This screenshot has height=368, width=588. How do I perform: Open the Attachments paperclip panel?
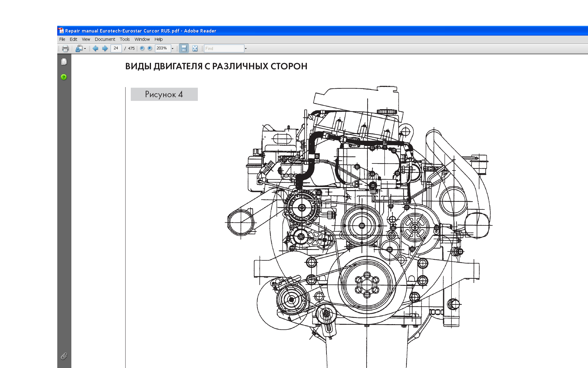(x=64, y=356)
